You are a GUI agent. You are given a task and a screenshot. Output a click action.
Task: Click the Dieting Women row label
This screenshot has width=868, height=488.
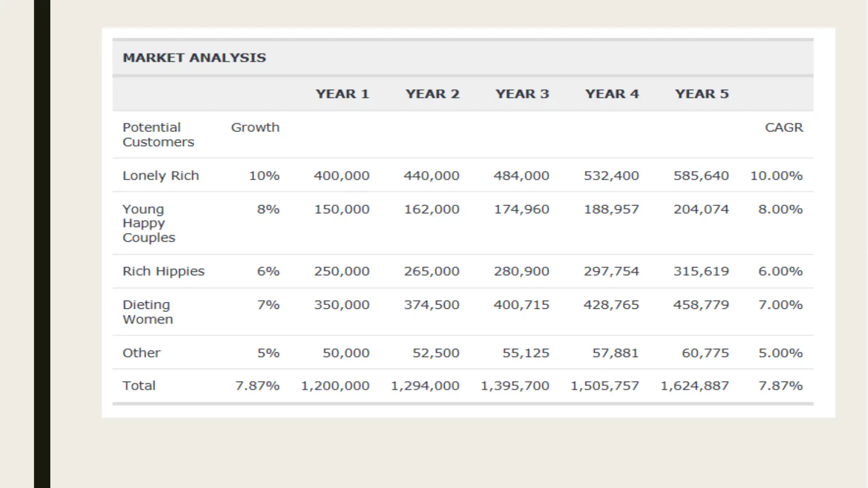(x=148, y=312)
